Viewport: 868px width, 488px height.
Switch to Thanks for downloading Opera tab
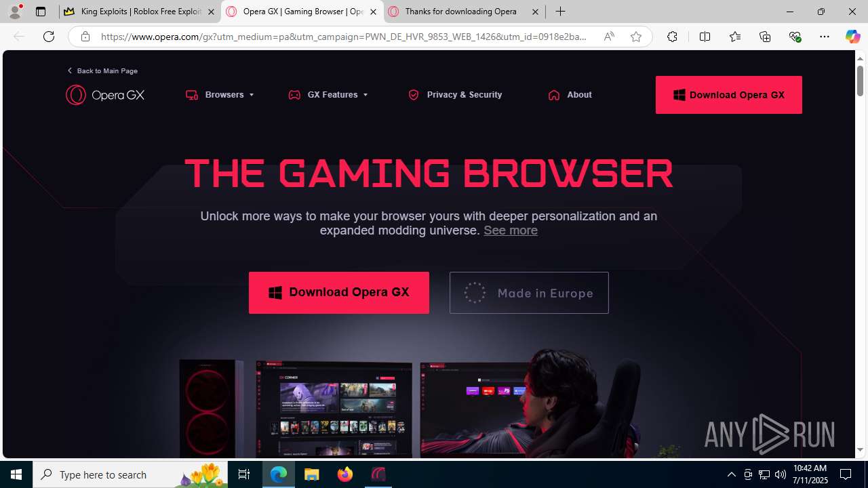click(465, 12)
